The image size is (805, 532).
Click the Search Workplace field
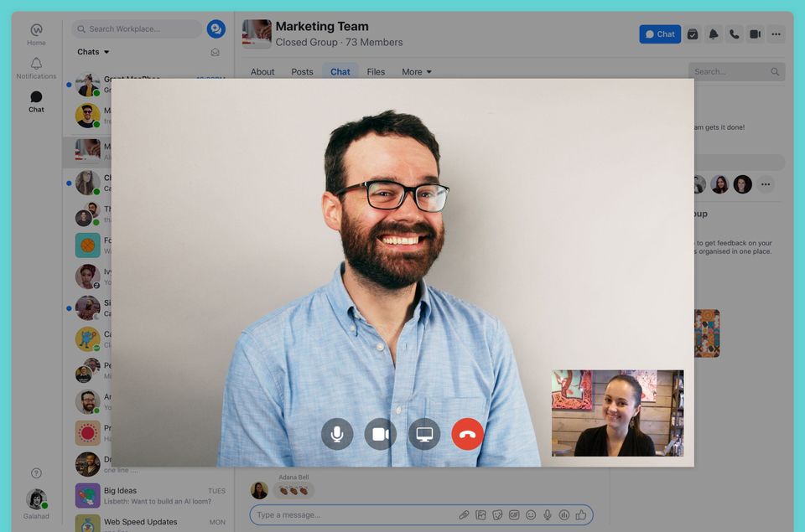137,28
